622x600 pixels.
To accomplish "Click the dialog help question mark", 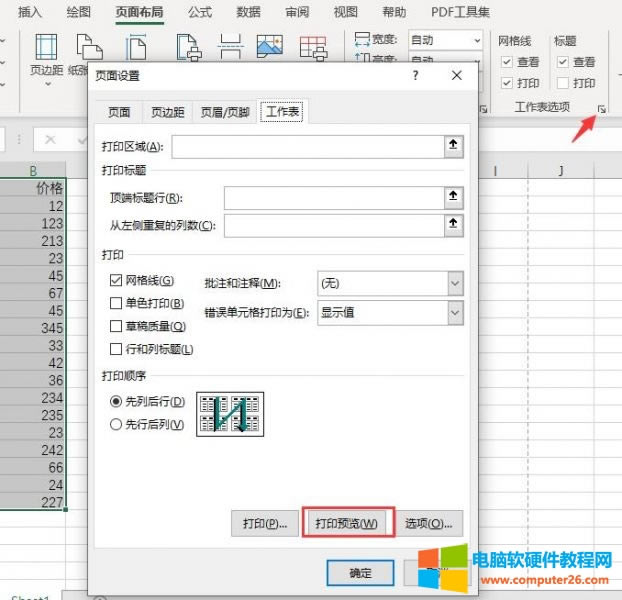I will [x=415, y=76].
